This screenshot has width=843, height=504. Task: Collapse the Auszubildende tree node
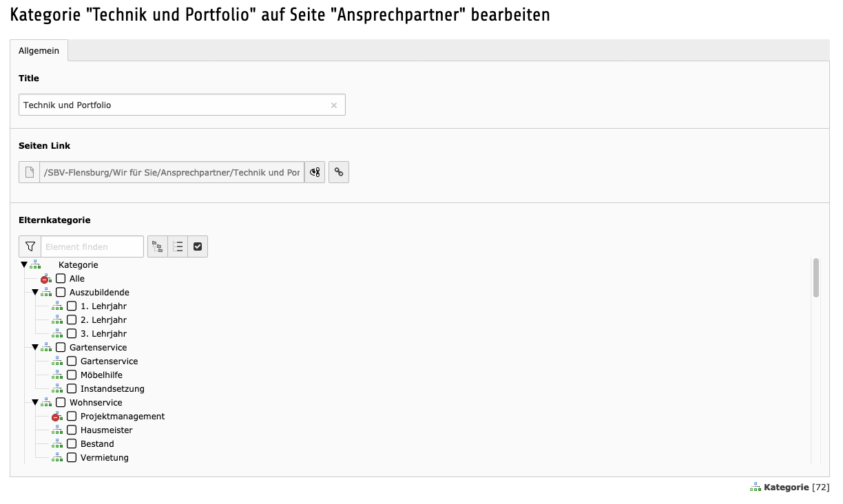[35, 293]
